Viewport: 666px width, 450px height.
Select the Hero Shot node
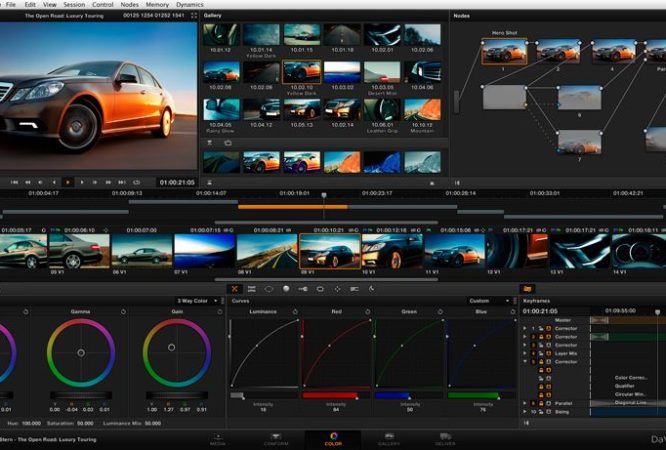tap(504, 52)
